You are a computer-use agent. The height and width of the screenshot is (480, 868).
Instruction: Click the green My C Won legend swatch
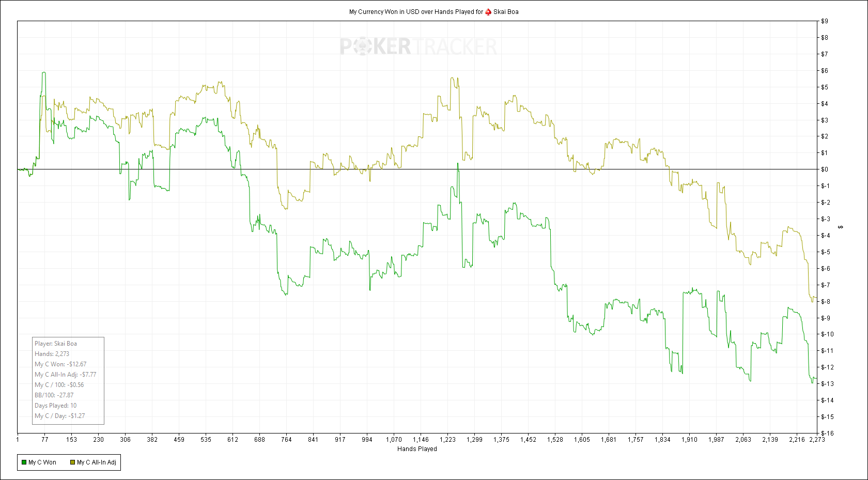24,462
